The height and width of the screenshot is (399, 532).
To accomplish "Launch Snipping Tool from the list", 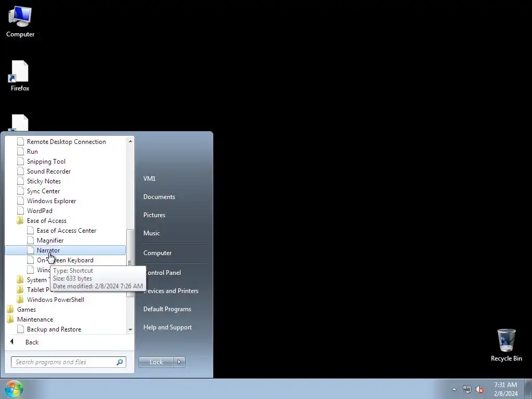I will click(46, 161).
